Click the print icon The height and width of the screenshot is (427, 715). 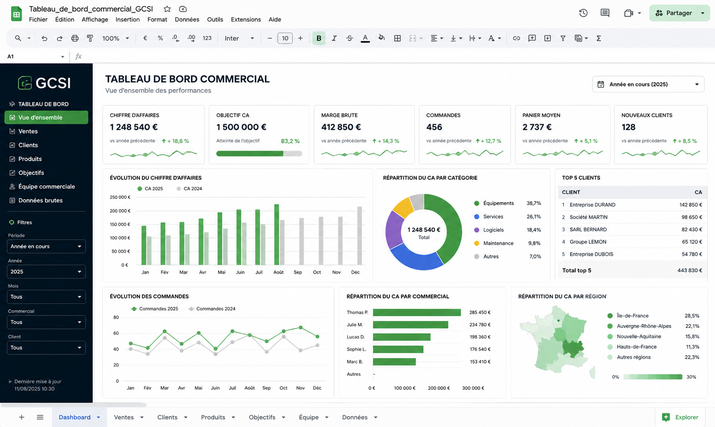[75, 38]
